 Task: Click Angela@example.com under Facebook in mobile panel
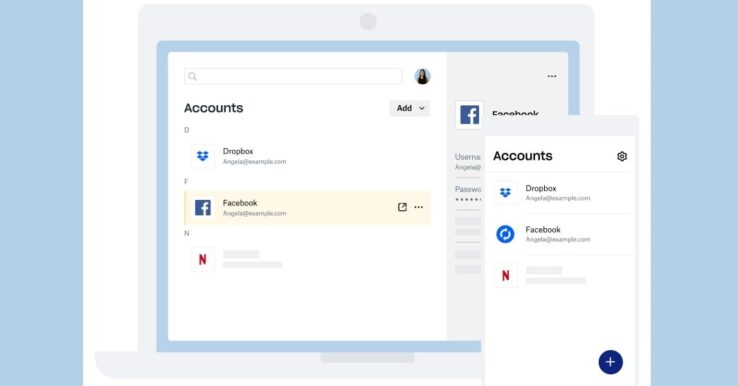[x=558, y=240]
